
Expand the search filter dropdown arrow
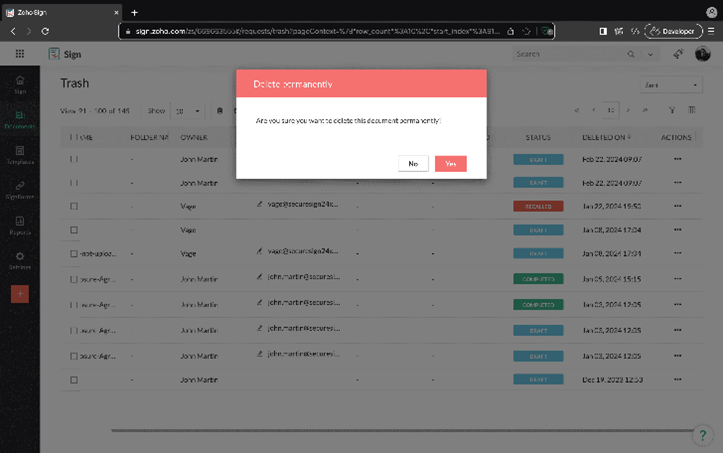point(652,54)
